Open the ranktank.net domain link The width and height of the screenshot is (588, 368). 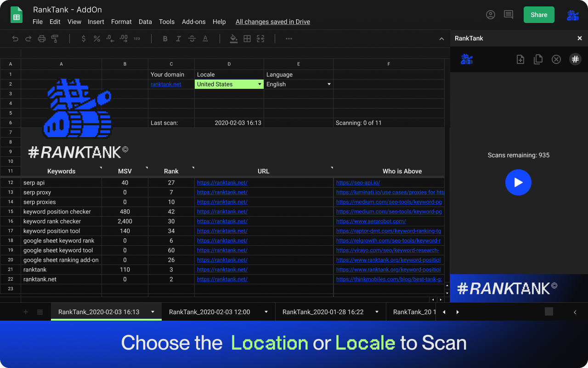166,84
